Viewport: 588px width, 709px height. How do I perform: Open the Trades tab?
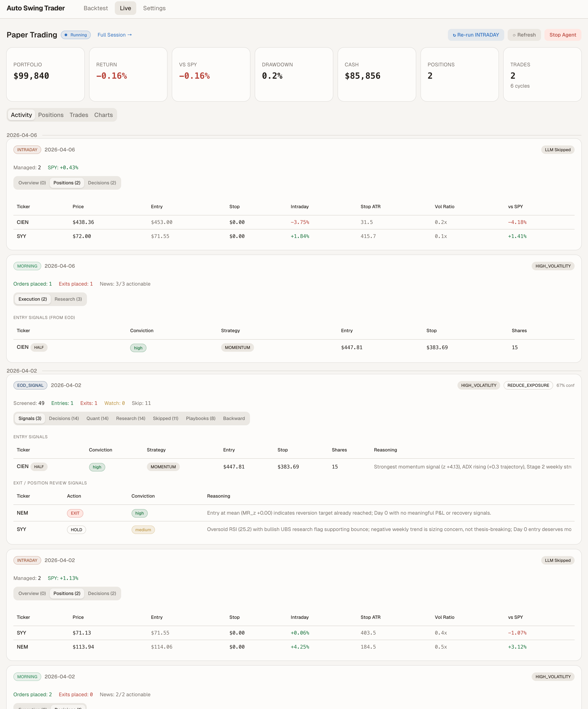[79, 115]
